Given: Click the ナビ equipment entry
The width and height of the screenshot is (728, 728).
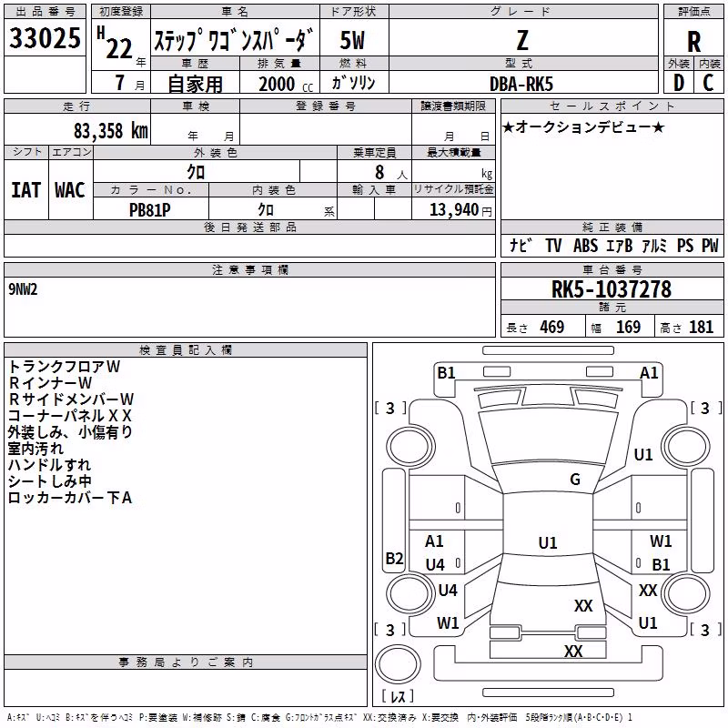Looking at the screenshot, I should pos(521,245).
